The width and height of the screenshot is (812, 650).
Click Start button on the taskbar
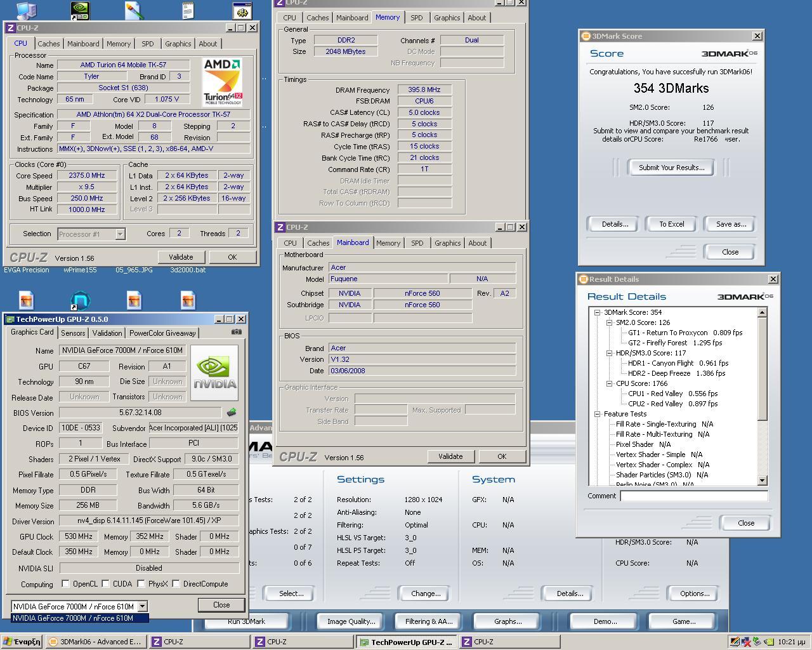tap(22, 642)
